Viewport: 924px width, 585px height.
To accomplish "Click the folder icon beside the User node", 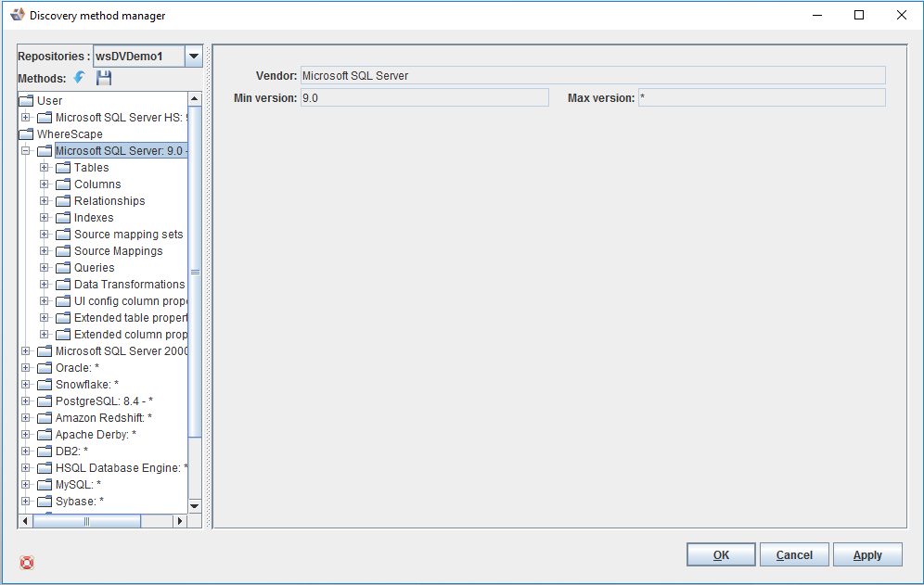I will 26,101.
